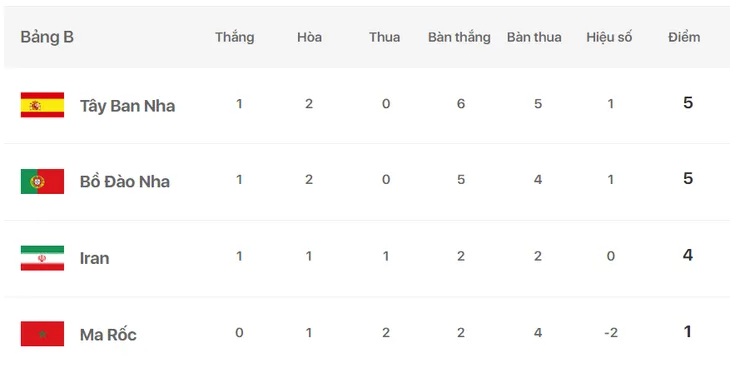
Task: Click the Hiệu số column header
Action: [x=609, y=37]
